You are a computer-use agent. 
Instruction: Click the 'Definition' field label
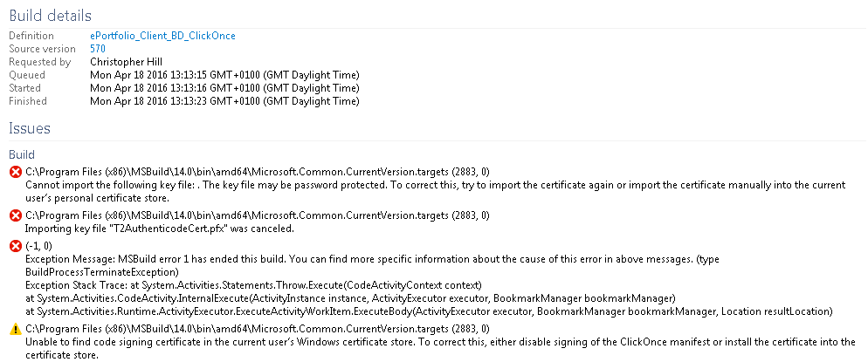click(x=31, y=36)
